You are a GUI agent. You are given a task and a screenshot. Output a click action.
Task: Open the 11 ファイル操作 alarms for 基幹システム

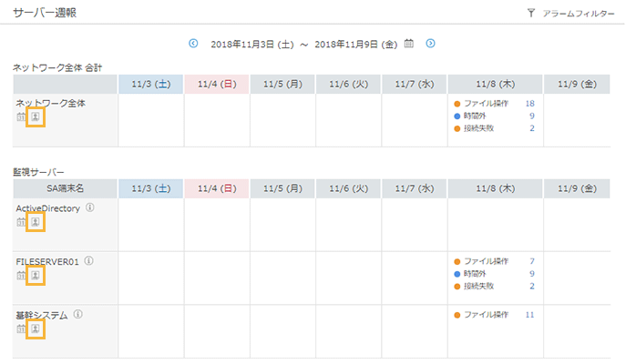(x=529, y=315)
